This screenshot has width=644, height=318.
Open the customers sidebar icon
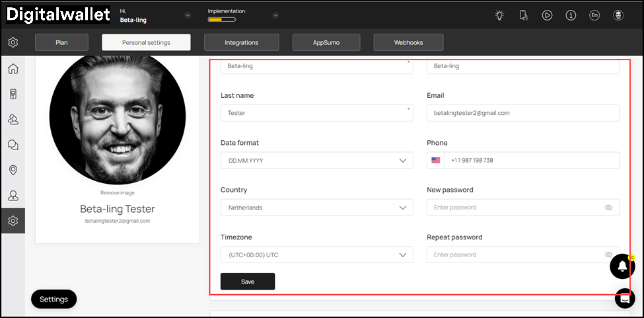pos(13,120)
